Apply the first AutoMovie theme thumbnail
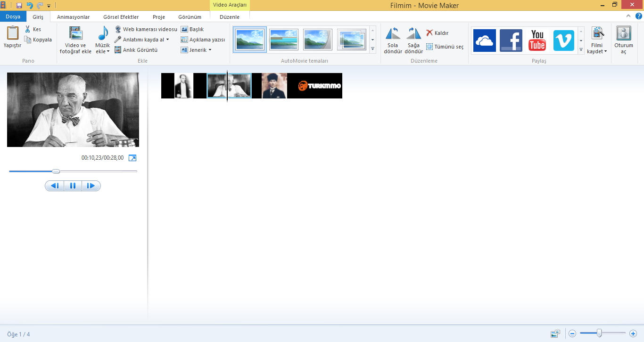This screenshot has height=342, width=644. (x=250, y=40)
